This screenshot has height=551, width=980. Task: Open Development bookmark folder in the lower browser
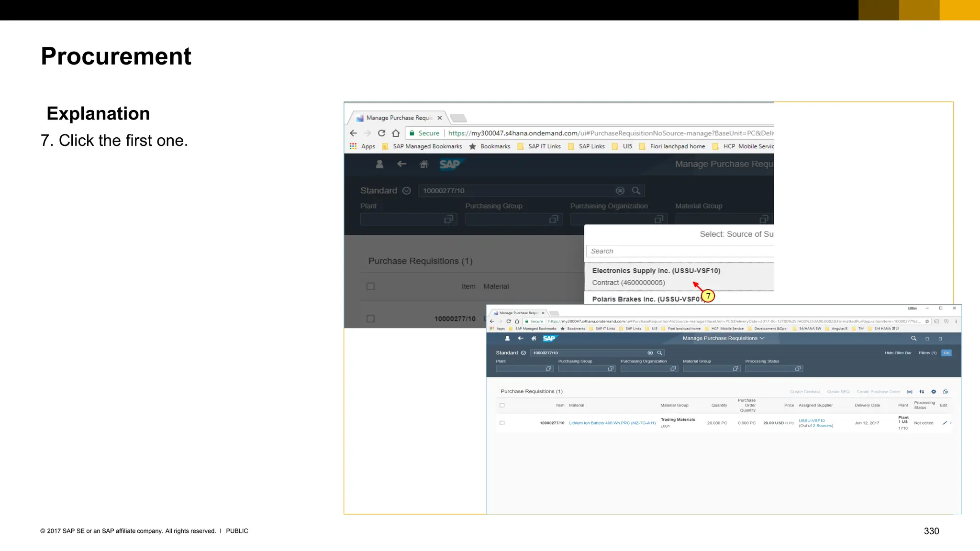(x=767, y=329)
